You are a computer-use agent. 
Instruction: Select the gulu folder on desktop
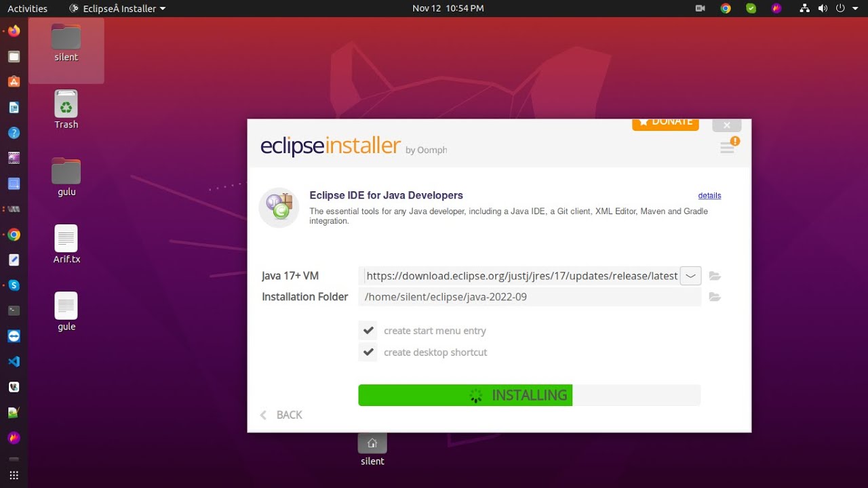click(66, 178)
